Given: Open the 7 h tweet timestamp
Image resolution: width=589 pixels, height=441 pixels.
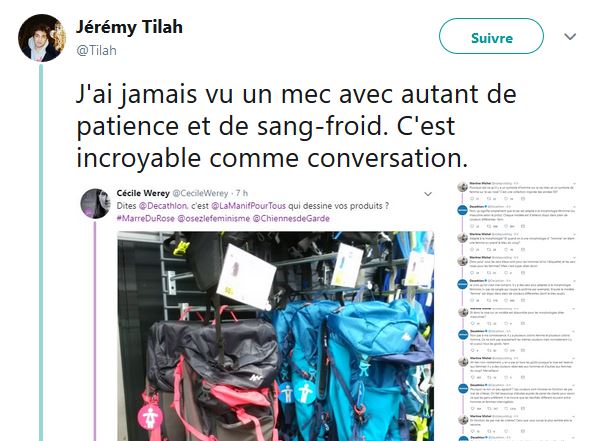Looking at the screenshot, I should [x=242, y=193].
